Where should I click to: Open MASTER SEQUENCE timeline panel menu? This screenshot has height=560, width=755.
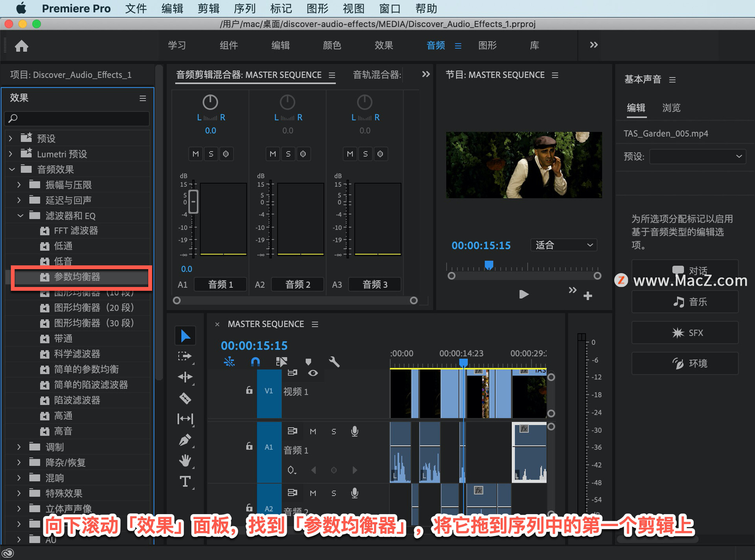(x=315, y=324)
